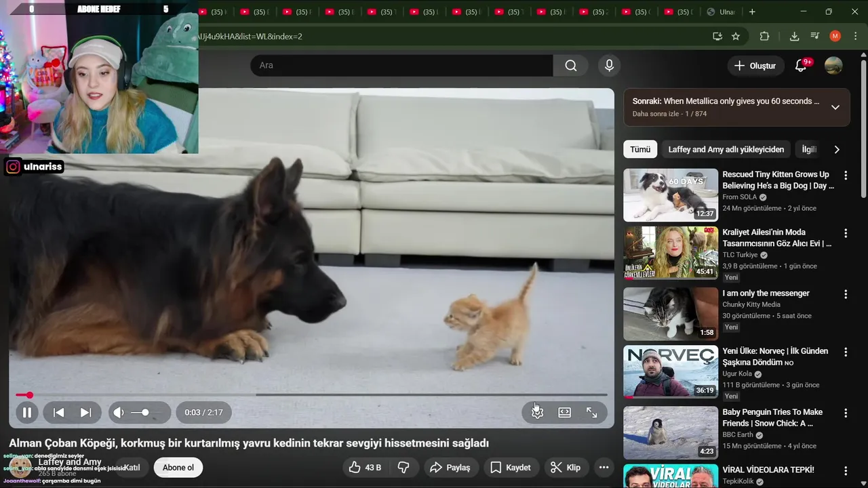
Task: Dislike the video thumbs down
Action: tap(403, 468)
